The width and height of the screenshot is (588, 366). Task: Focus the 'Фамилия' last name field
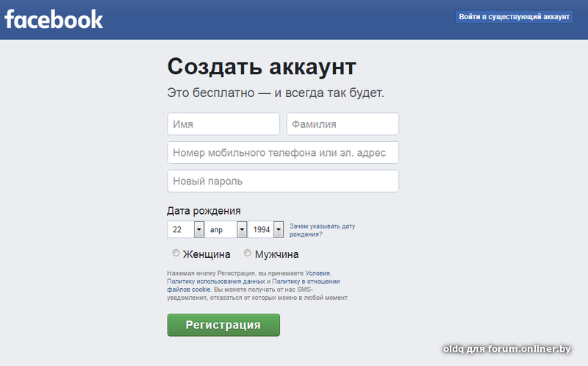coord(343,124)
